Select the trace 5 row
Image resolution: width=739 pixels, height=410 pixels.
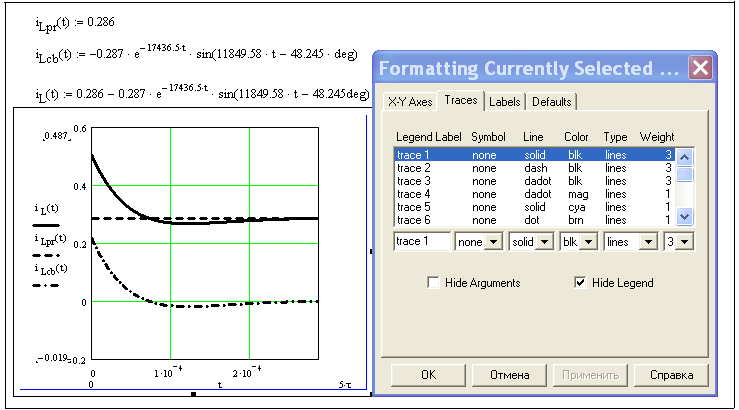coord(534,207)
